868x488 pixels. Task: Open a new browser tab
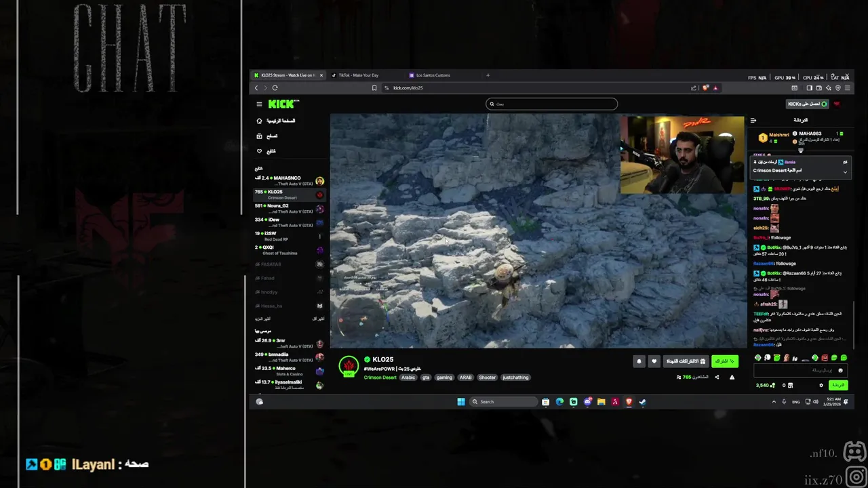tap(488, 75)
